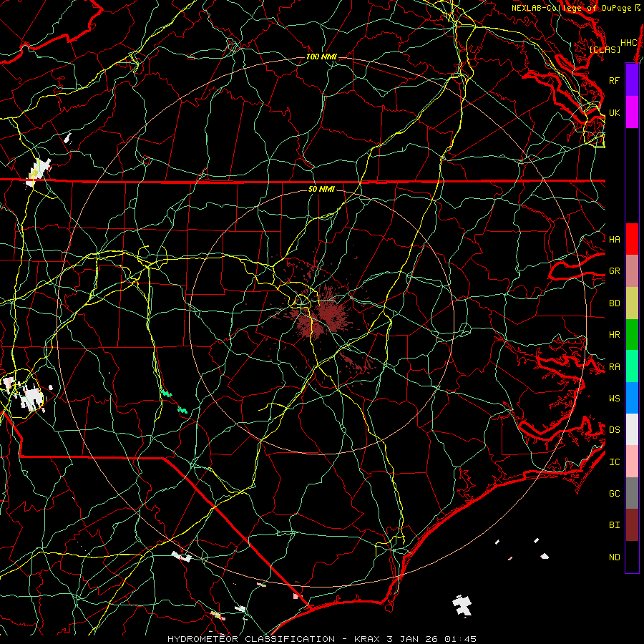This screenshot has width=644, height=644.
Task: Click the GC legend label
Action: (614, 494)
